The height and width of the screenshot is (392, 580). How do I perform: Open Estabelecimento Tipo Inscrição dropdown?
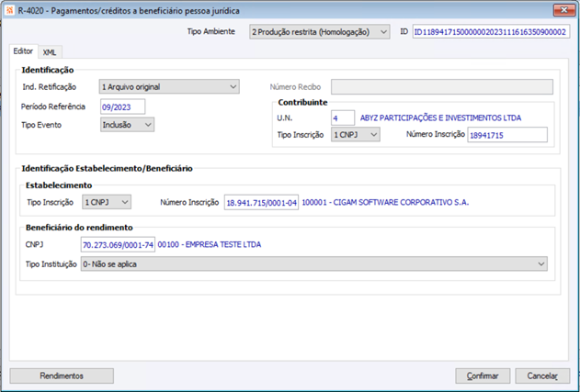107,203
